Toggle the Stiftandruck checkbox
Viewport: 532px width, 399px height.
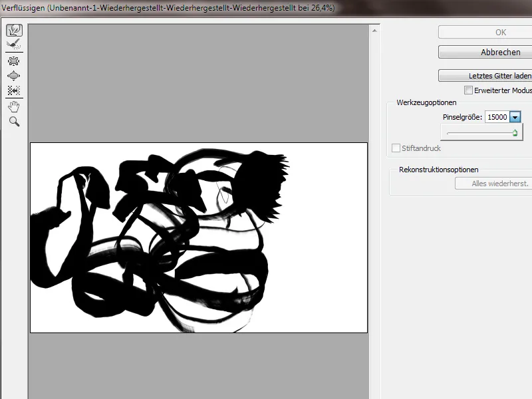[x=396, y=148]
